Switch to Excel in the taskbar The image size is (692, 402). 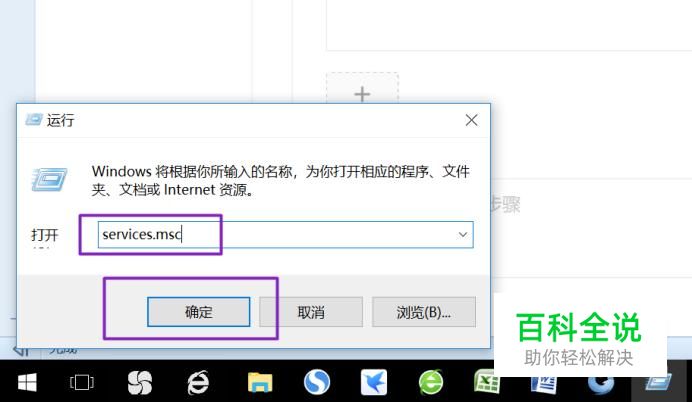click(485, 382)
